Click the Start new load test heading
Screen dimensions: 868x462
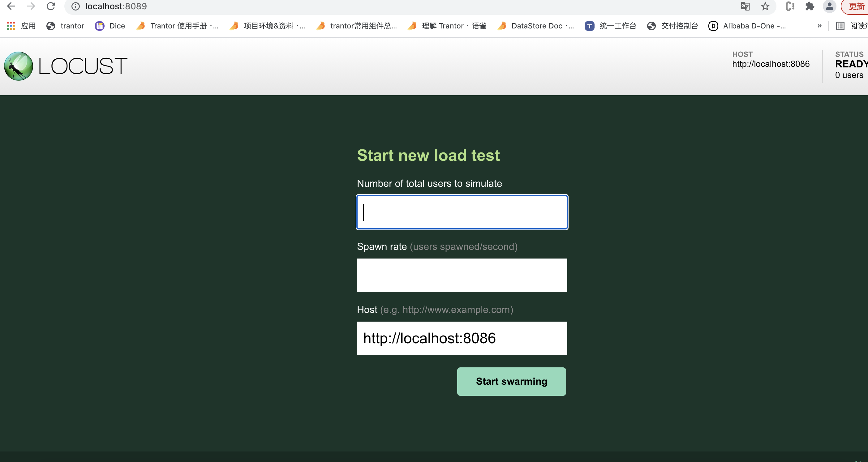click(428, 155)
